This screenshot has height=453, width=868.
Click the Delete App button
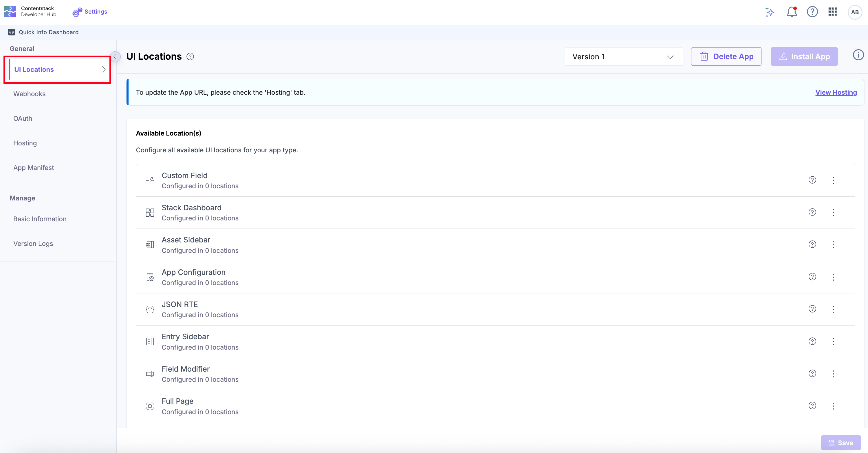click(726, 57)
